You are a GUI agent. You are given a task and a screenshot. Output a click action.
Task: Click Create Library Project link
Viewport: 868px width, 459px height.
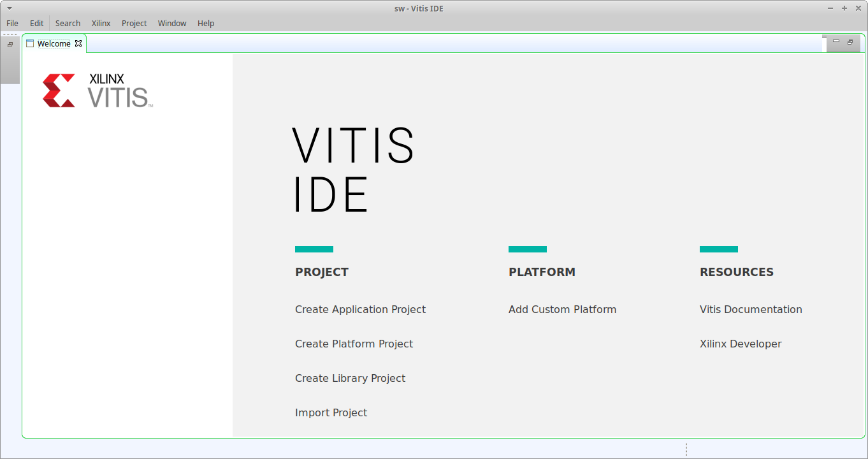[x=350, y=378]
